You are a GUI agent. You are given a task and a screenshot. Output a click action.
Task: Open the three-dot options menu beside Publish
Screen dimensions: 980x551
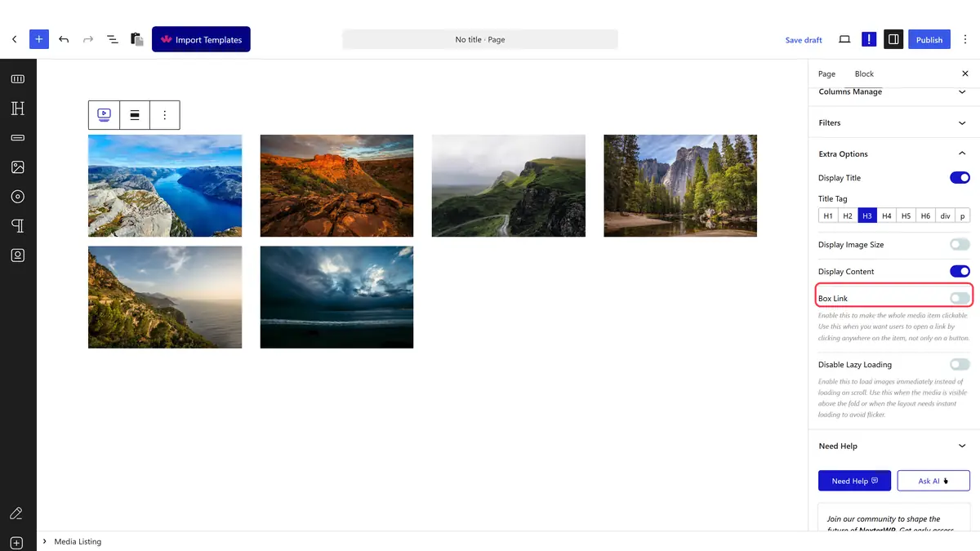click(x=965, y=39)
